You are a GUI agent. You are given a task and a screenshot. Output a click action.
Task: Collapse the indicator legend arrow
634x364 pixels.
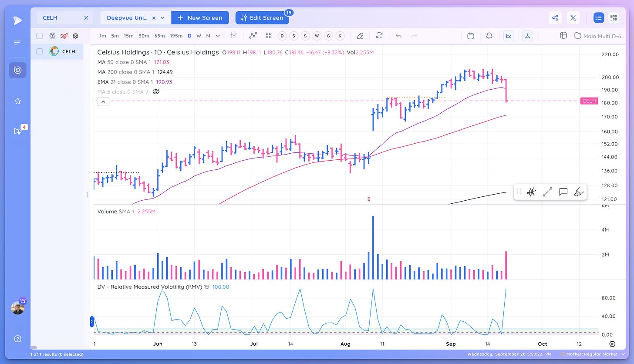(x=103, y=102)
